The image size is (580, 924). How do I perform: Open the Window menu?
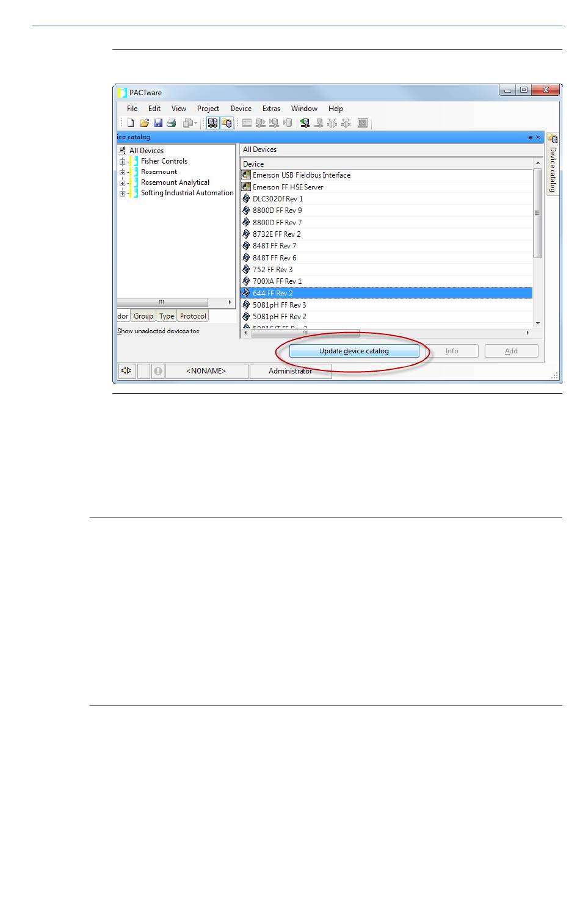(x=304, y=109)
